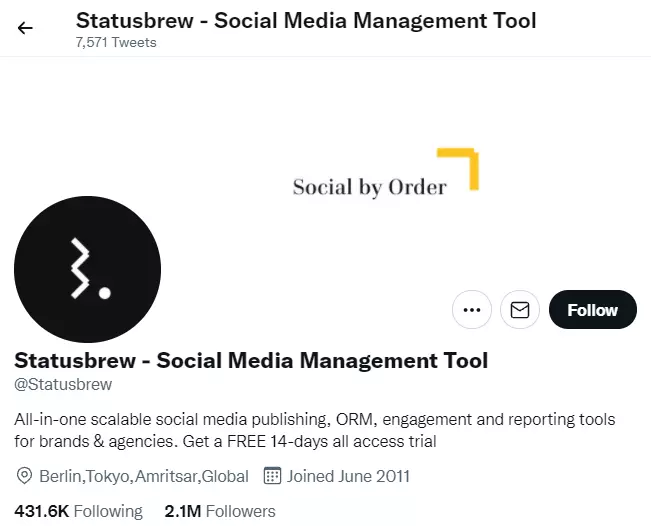Click the header title at top
651x526 pixels.
306,20
